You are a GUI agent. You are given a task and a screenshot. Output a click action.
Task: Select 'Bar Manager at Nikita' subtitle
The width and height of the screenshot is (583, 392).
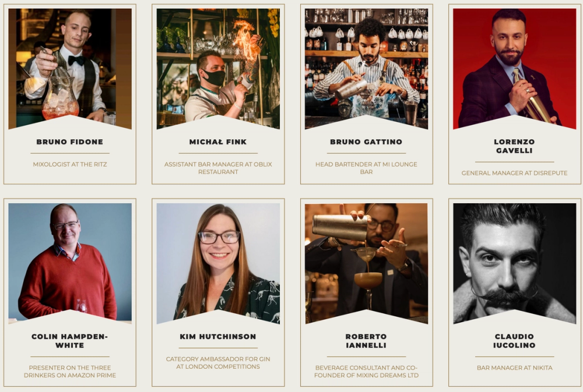[515, 368]
